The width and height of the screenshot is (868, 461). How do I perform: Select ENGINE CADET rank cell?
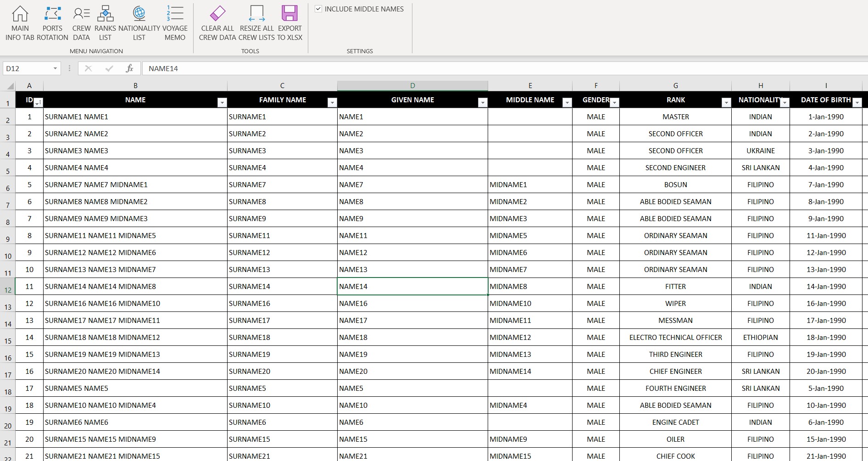675,422
